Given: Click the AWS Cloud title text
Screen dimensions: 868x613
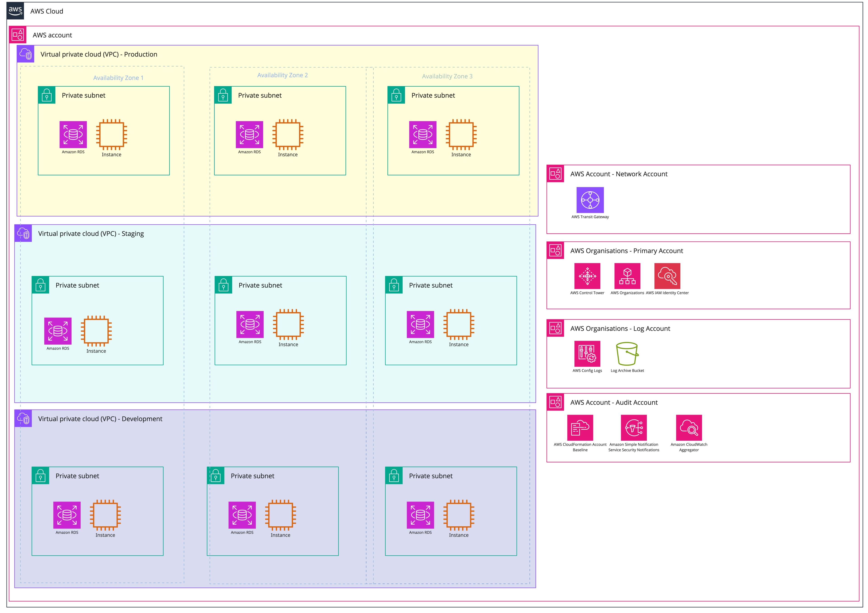Looking at the screenshot, I should coord(47,11).
